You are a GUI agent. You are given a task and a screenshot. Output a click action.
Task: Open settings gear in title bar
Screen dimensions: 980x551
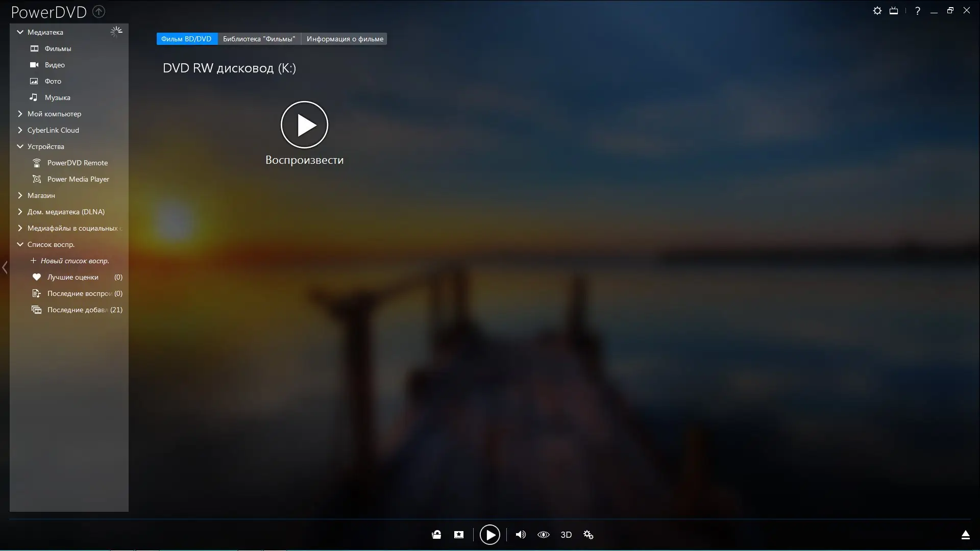coord(877,11)
